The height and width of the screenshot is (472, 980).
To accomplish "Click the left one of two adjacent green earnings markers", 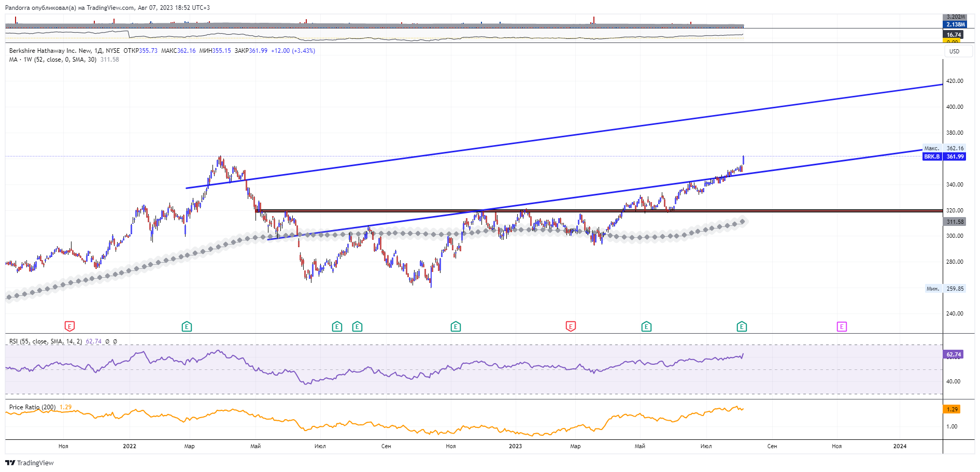I will pyautogui.click(x=337, y=326).
